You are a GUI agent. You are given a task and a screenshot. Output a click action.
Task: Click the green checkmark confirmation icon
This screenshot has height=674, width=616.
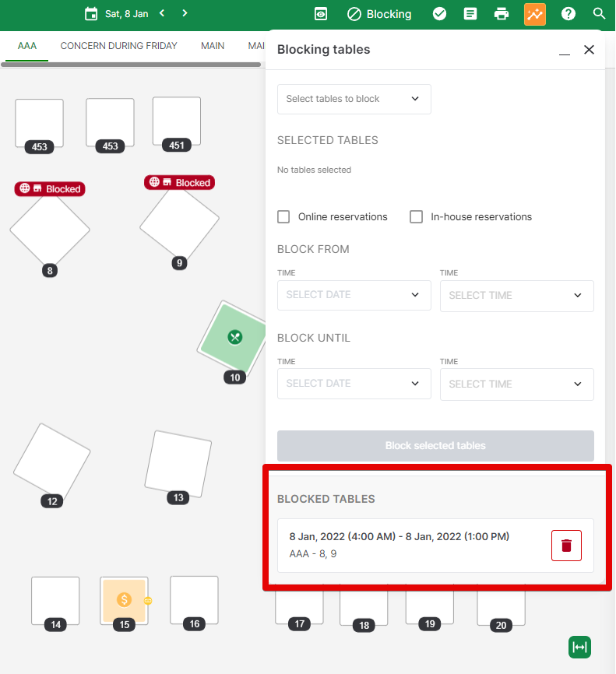[439, 13]
